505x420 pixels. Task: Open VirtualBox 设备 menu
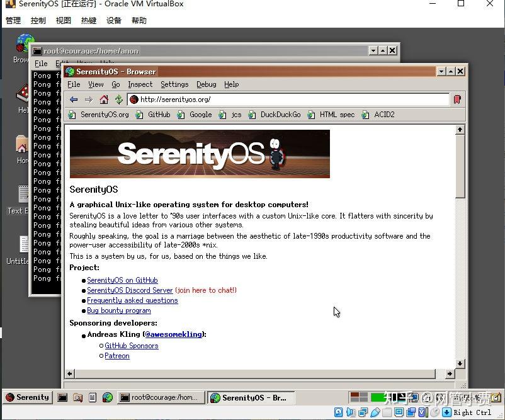[x=114, y=21]
